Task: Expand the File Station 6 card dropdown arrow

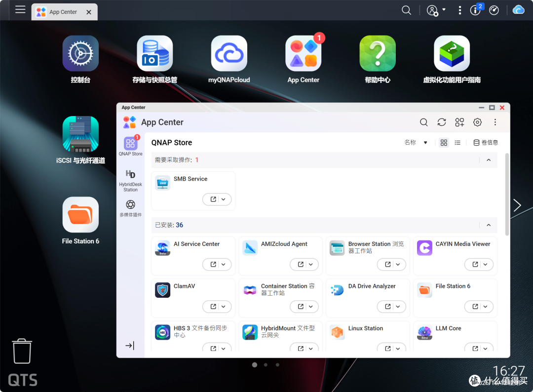Action: point(486,306)
